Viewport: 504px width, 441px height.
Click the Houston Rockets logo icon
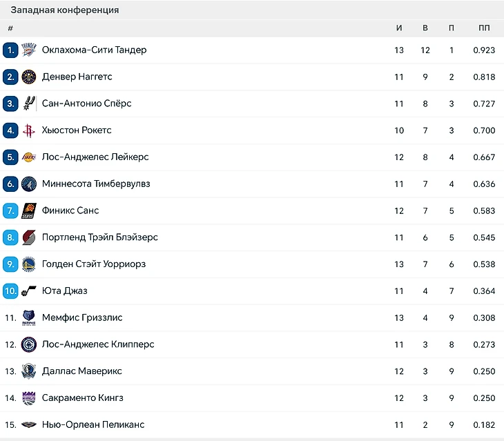point(28,130)
